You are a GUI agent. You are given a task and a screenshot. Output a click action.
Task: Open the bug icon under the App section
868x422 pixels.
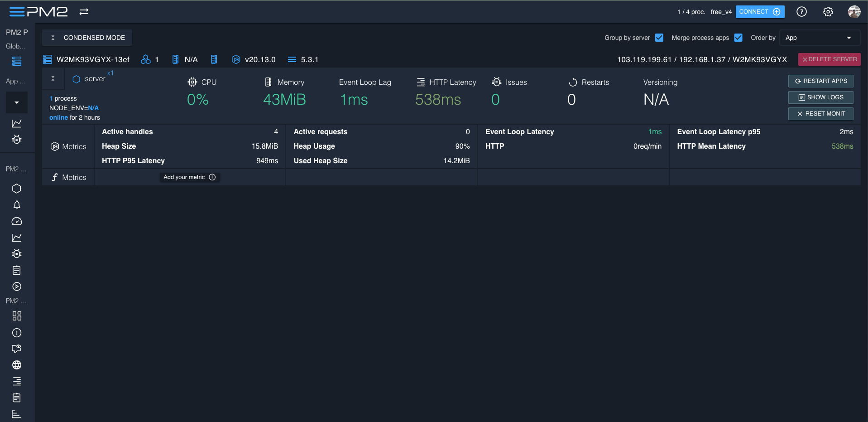click(x=17, y=140)
